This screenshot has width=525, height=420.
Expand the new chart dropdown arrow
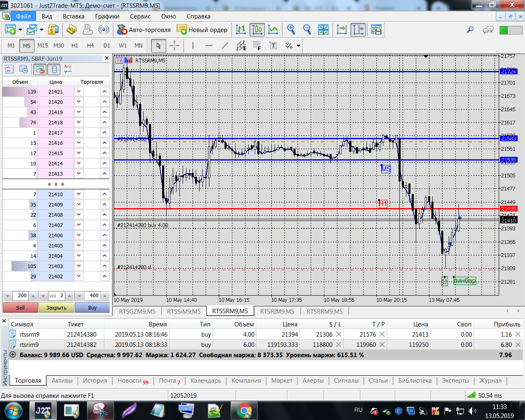[20, 30]
